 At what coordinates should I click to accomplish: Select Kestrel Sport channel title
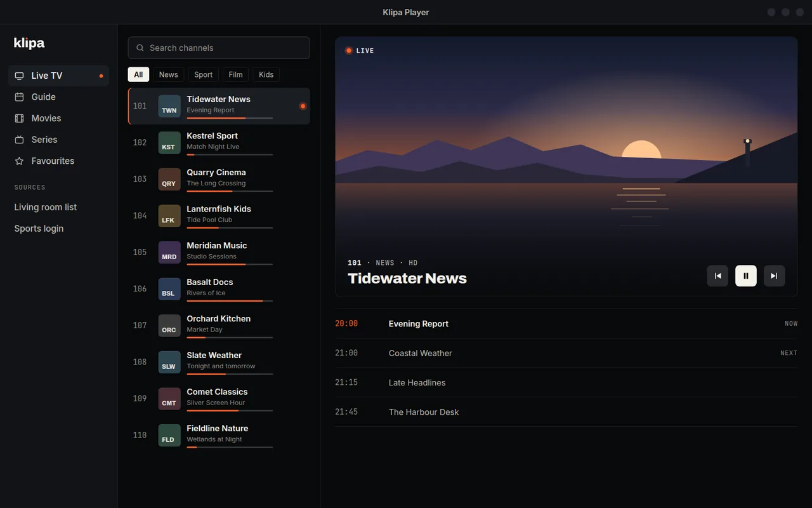click(x=212, y=136)
